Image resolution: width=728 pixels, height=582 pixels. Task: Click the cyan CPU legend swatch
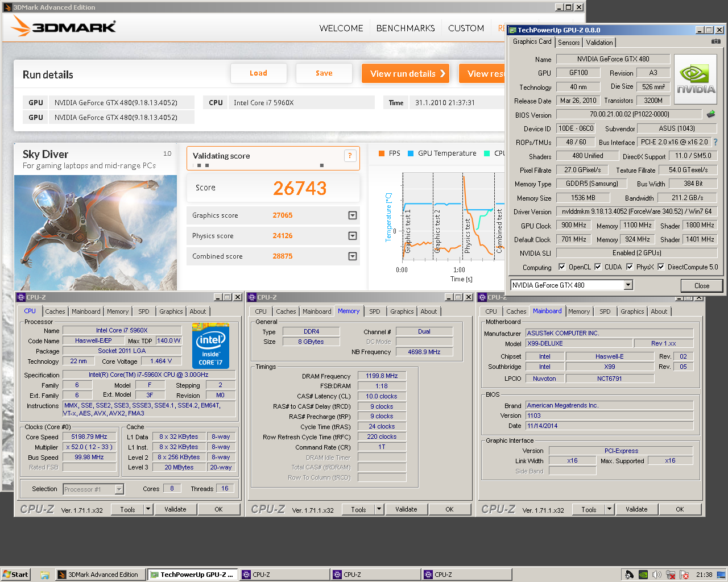pos(487,153)
